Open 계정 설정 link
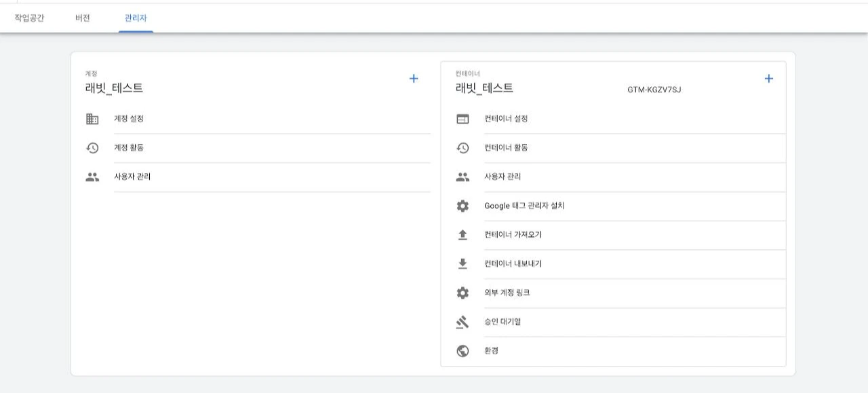 click(x=129, y=119)
